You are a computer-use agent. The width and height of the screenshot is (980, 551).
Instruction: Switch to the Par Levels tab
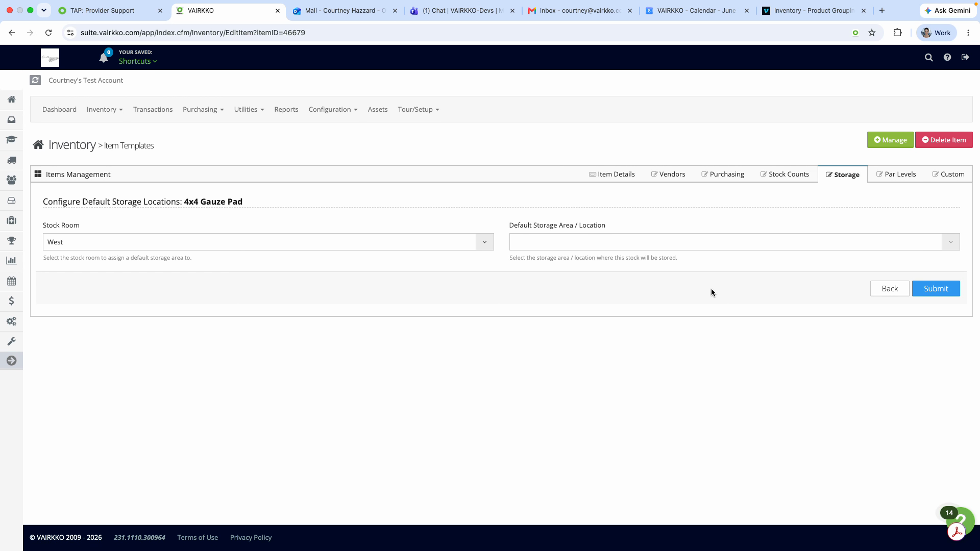896,174
